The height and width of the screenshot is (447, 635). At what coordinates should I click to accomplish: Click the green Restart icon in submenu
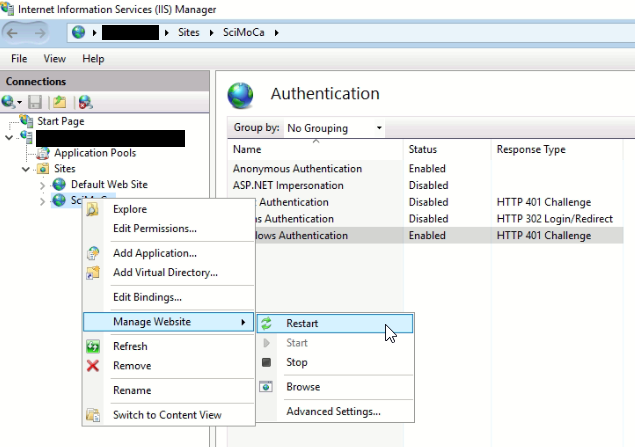[x=267, y=324]
